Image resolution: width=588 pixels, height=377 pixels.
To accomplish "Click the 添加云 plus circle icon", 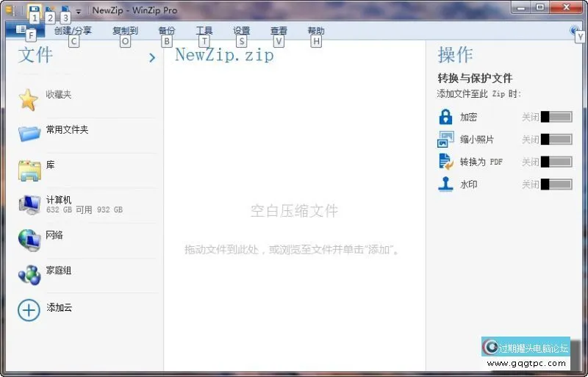I will (29, 309).
